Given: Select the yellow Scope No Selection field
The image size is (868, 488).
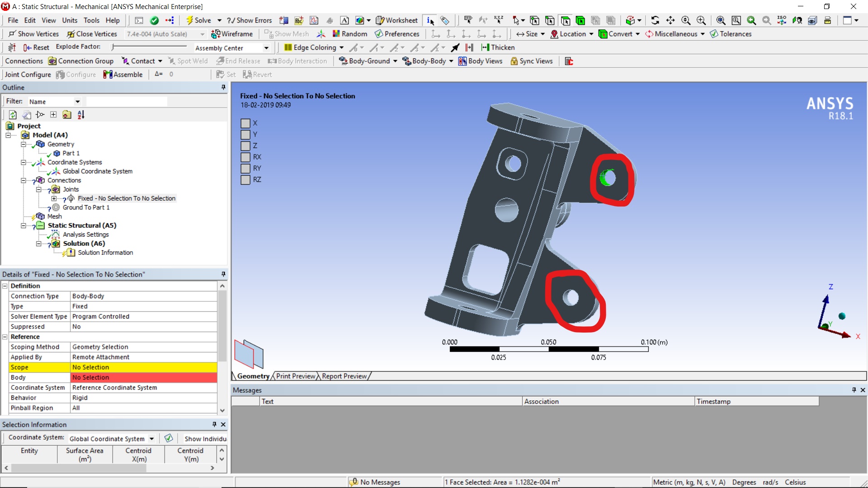Looking at the screenshot, I should coord(144,367).
